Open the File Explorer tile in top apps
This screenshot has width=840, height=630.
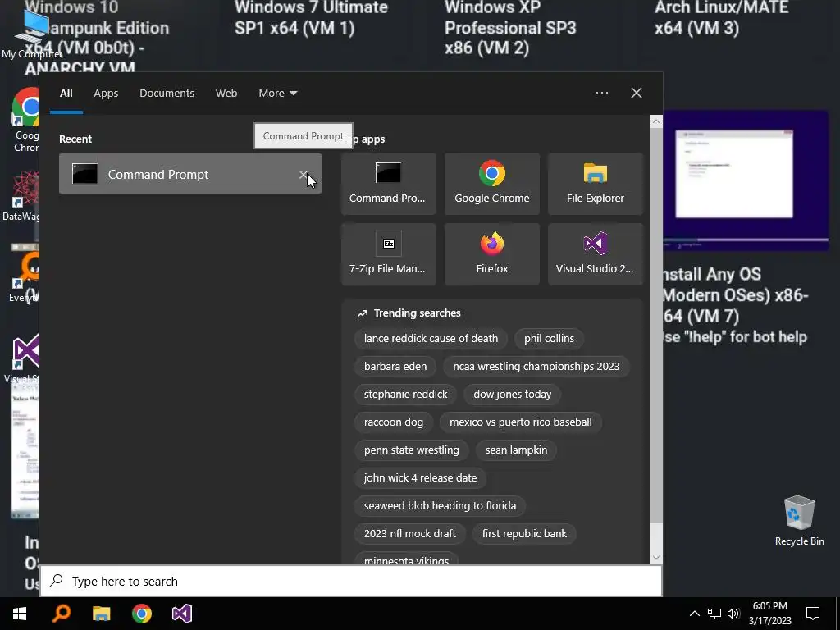point(596,184)
